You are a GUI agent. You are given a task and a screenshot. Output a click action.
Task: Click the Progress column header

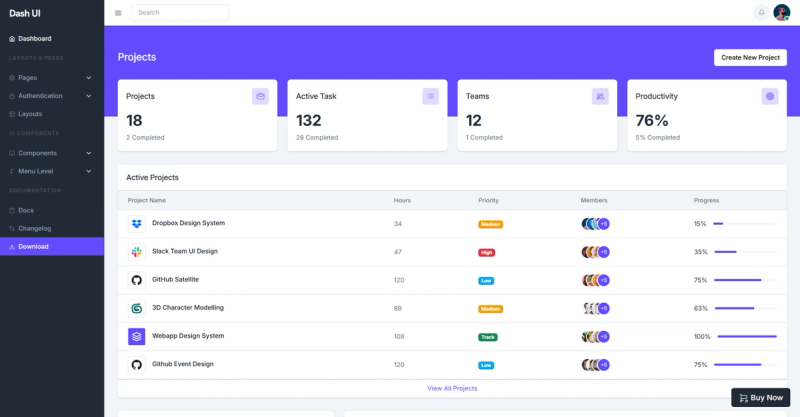pos(706,201)
